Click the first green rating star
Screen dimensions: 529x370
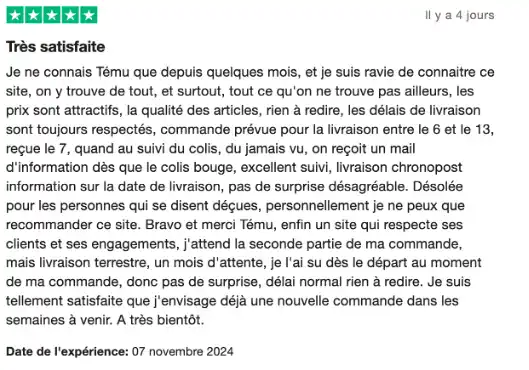15,15
